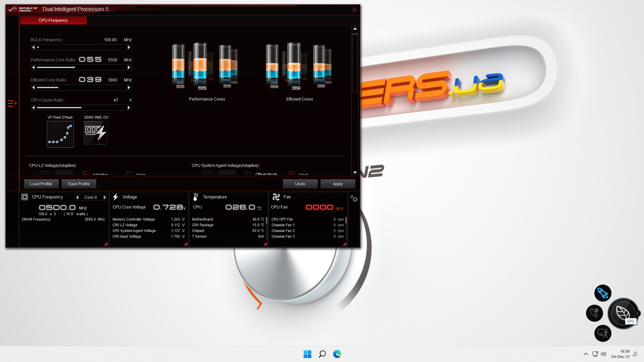644x362 pixels.
Task: Open VF Point Offset graph
Action: tap(60, 134)
